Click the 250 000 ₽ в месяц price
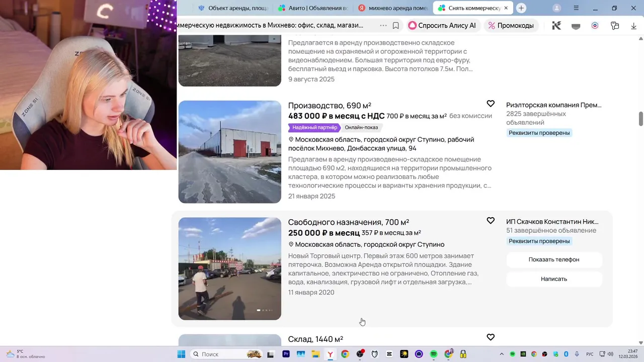Screen dimensions: 644x362 point(324,233)
